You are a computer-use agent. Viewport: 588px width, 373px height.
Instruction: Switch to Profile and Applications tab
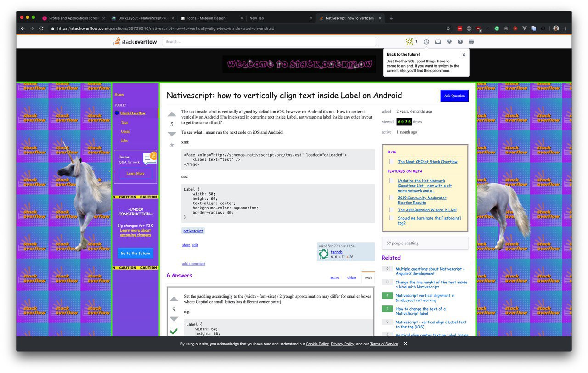pyautogui.click(x=73, y=18)
